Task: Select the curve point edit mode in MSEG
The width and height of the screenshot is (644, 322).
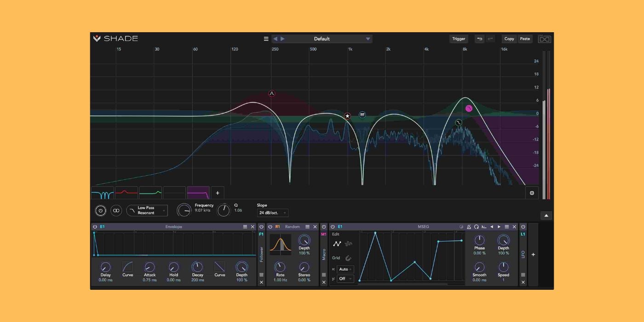Action: point(337,244)
